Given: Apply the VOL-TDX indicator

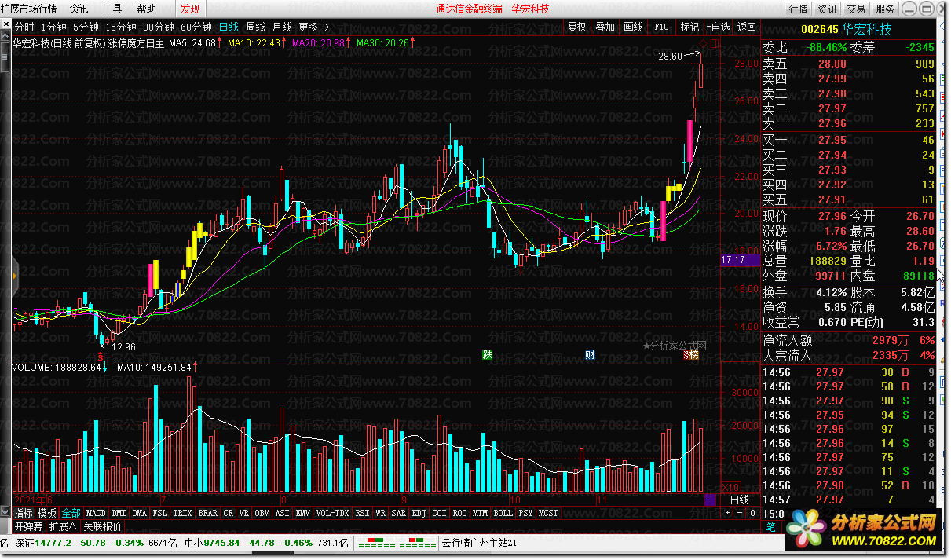Looking at the screenshot, I should coord(333,513).
